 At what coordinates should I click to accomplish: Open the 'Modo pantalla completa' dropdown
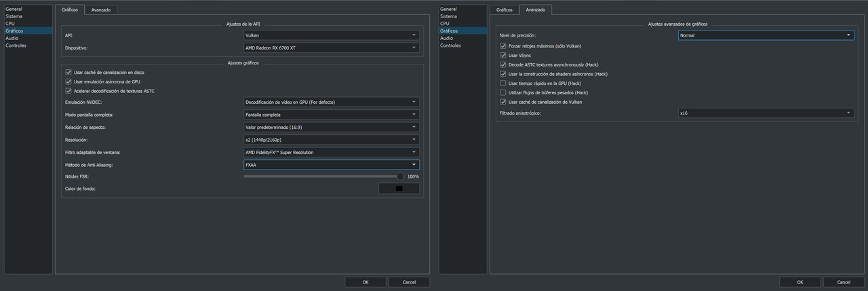coord(331,115)
